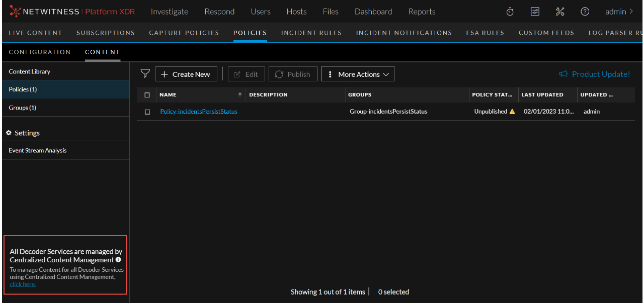This screenshot has height=303, width=644.
Task: Select Event Stream Analysis under Settings
Action: 37,150
